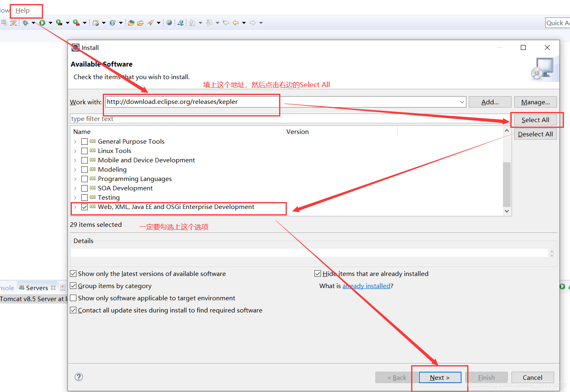This screenshot has width=570, height=392.
Task: Click the External Tools run icon
Action: pos(76,23)
